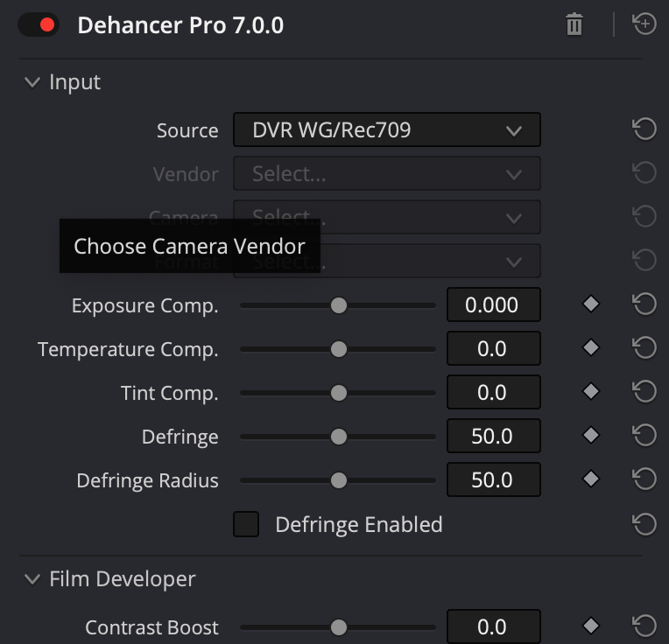Click the Defringe value field 50.0
This screenshot has height=644, width=669.
(494, 436)
